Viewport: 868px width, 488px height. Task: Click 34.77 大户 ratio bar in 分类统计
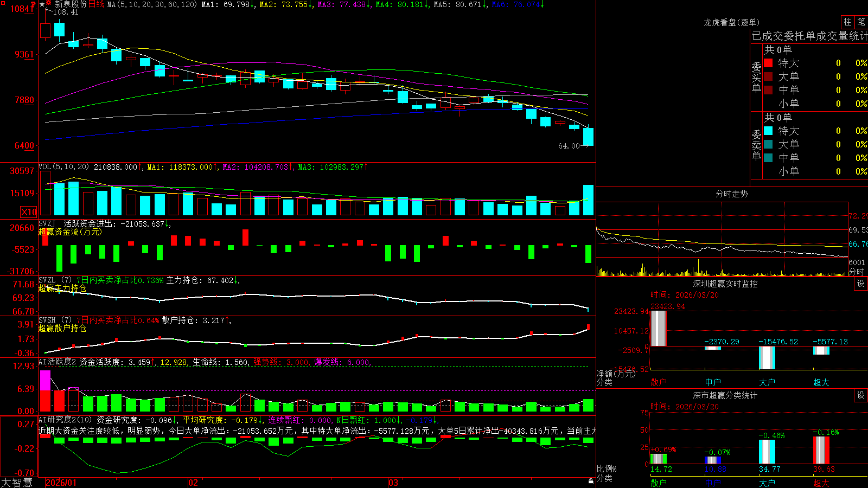coord(767,452)
